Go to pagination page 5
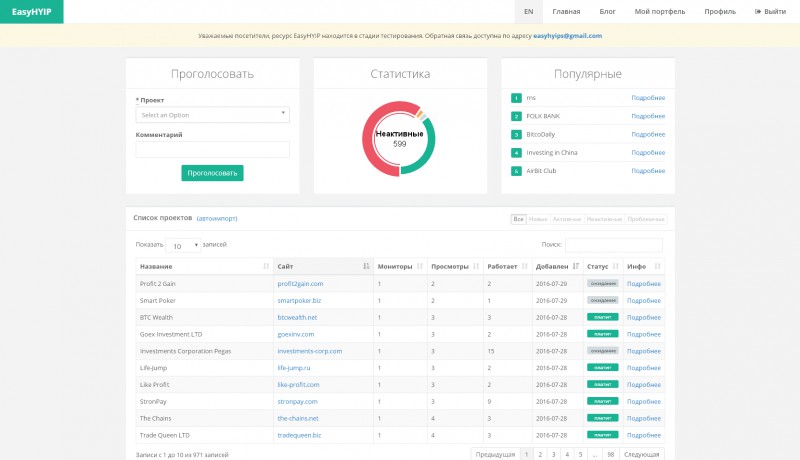800x460 pixels. click(580, 454)
